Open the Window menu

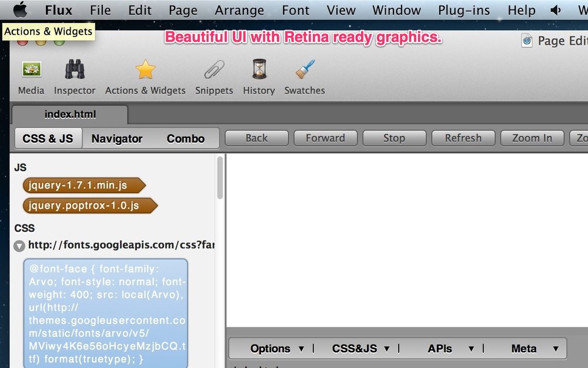396,10
